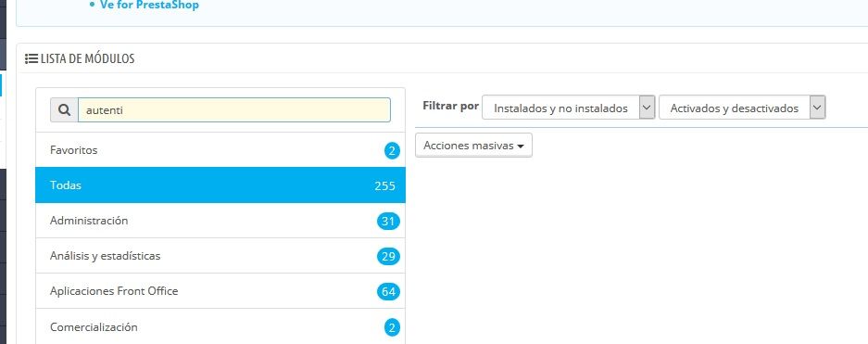Click the Comercialización count badge 2
This screenshot has height=344, width=868.
tap(392, 328)
